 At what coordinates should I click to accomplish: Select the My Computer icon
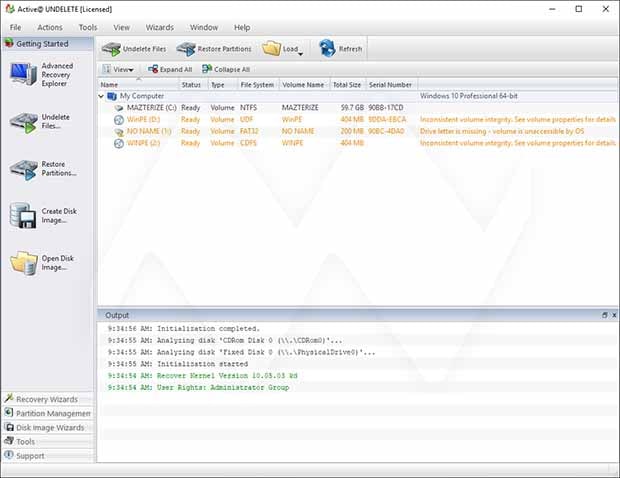(x=112, y=96)
